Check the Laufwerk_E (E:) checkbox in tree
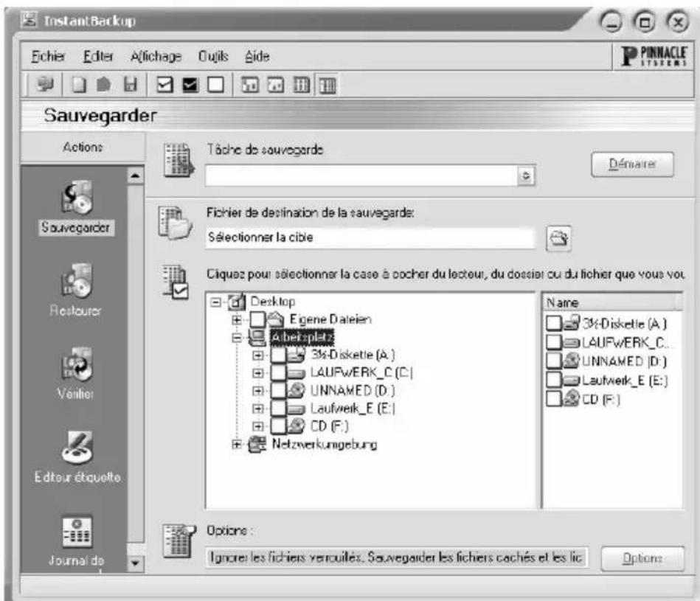This screenshot has height=601, width=700. [279, 409]
